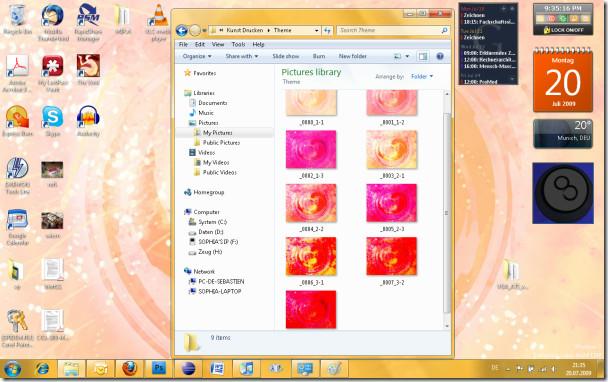This screenshot has width=608, height=382.
Task: Open the Share with dropdown
Action: click(x=242, y=56)
